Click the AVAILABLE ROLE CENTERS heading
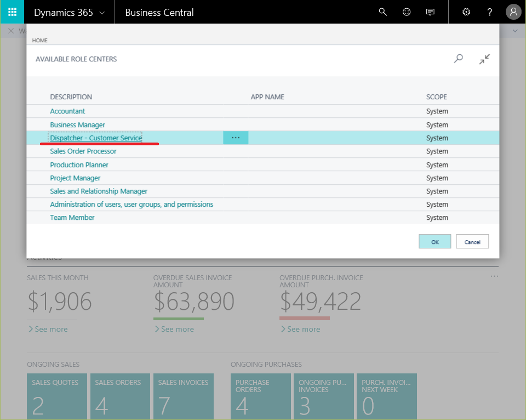Image resolution: width=526 pixels, height=420 pixels. (x=76, y=59)
